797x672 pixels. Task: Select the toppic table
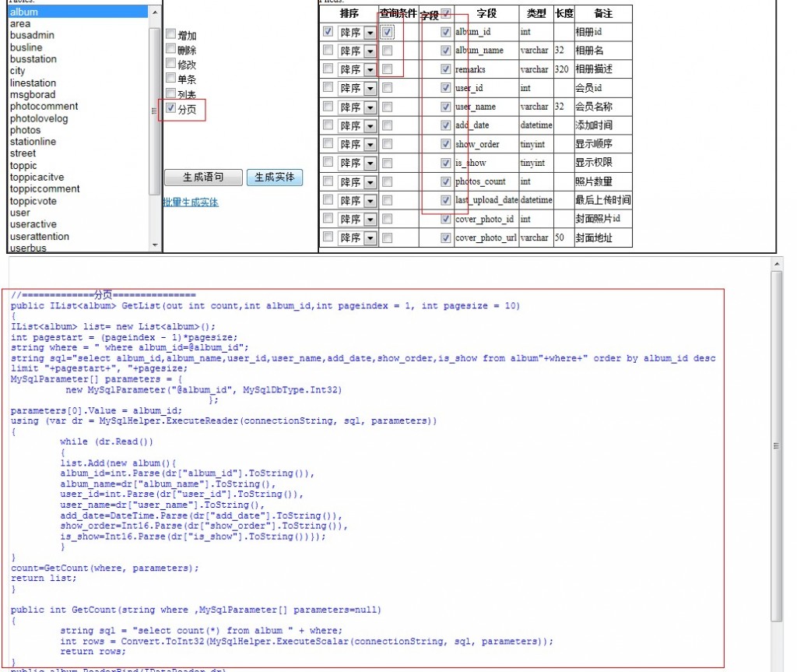click(x=78, y=165)
